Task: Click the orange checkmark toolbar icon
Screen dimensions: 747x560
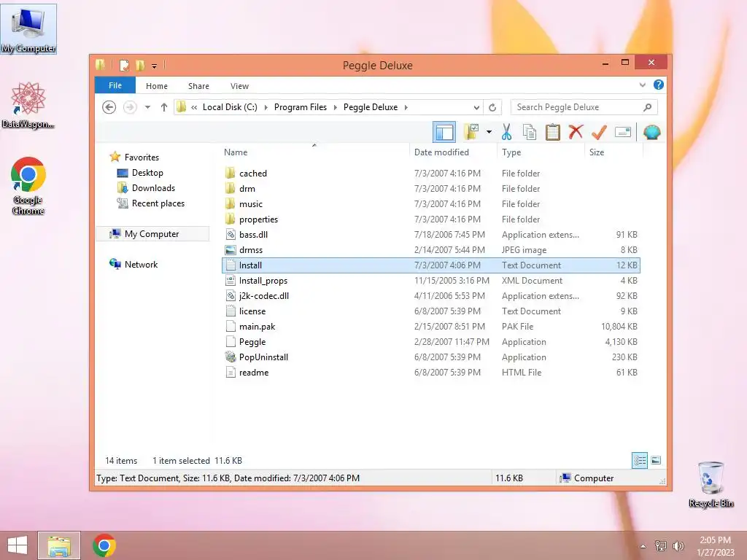Action: 599,132
